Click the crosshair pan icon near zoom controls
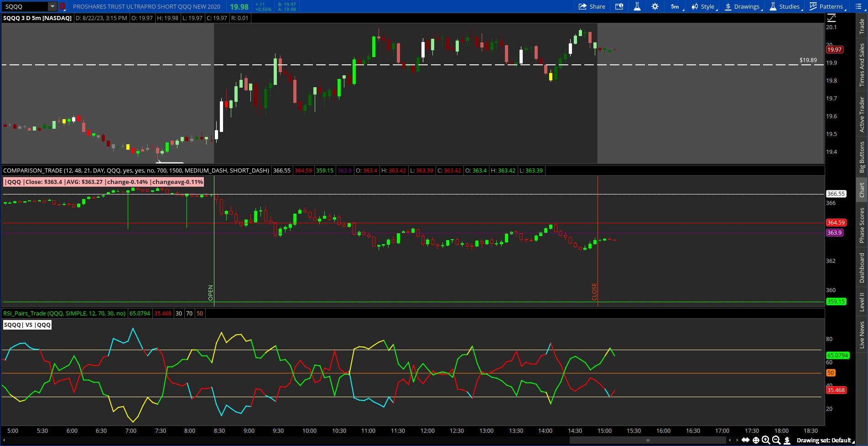Screen dimensions: 868x446 756,440
